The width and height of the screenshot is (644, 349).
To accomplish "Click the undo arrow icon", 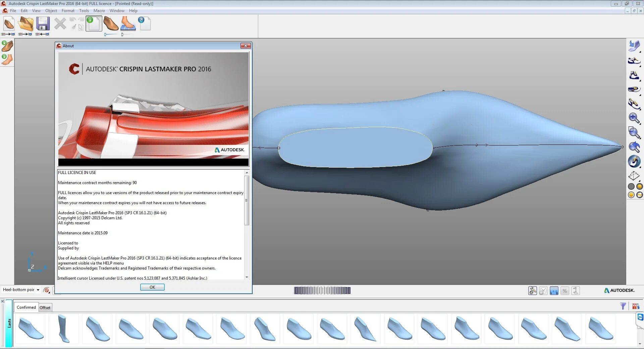I will 73,20.
